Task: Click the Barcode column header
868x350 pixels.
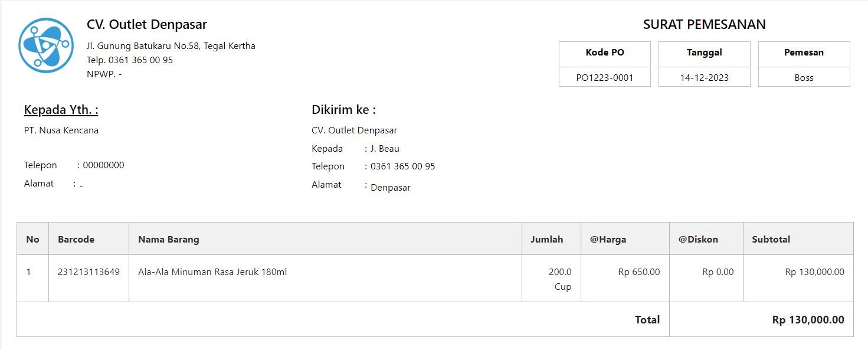Action: (76, 239)
